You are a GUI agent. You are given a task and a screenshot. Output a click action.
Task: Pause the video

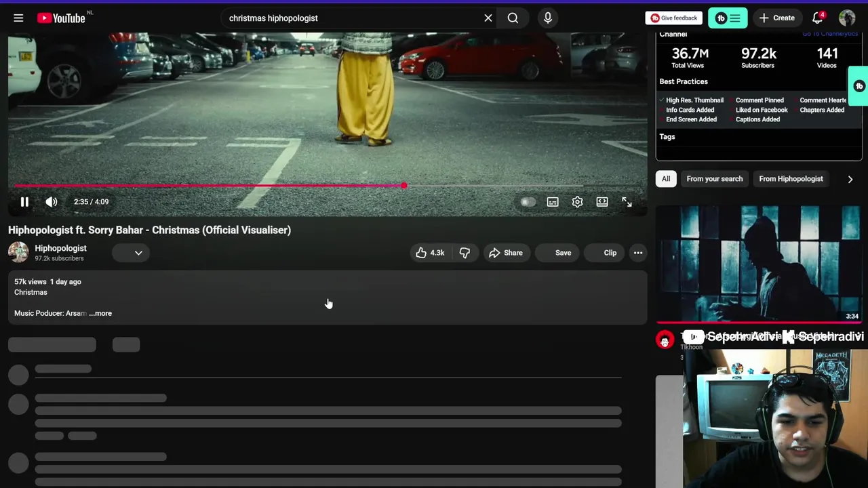[x=24, y=202]
